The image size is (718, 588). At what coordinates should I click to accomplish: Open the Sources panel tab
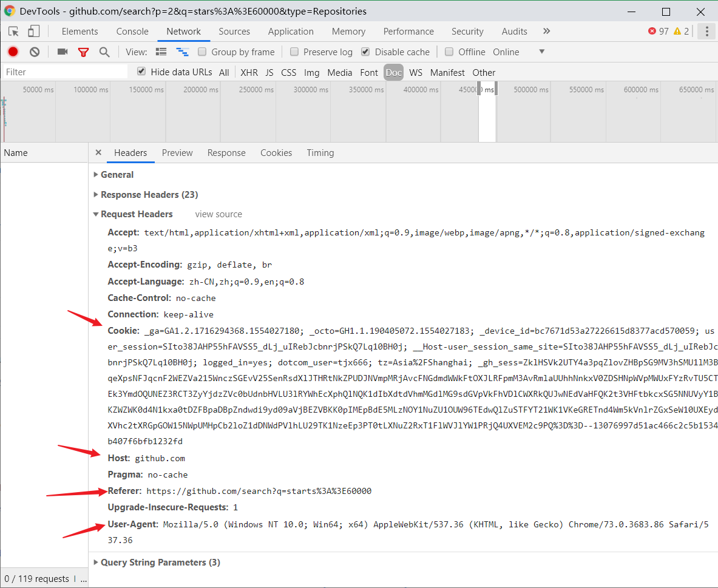[234, 31]
